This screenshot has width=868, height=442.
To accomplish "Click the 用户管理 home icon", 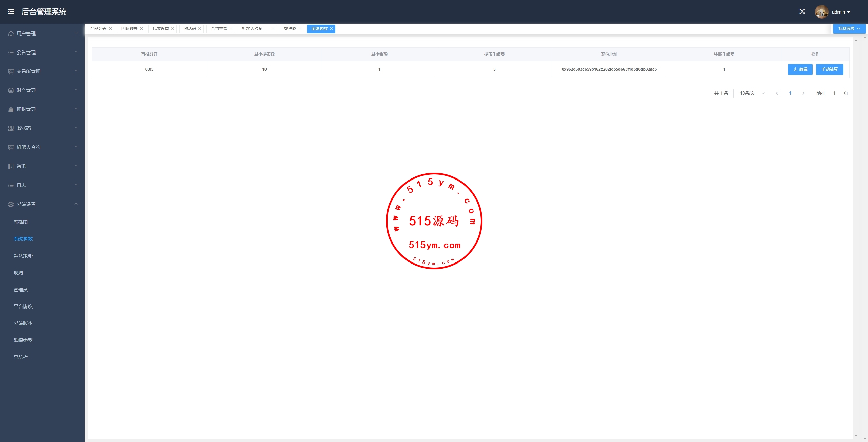I will [11, 34].
